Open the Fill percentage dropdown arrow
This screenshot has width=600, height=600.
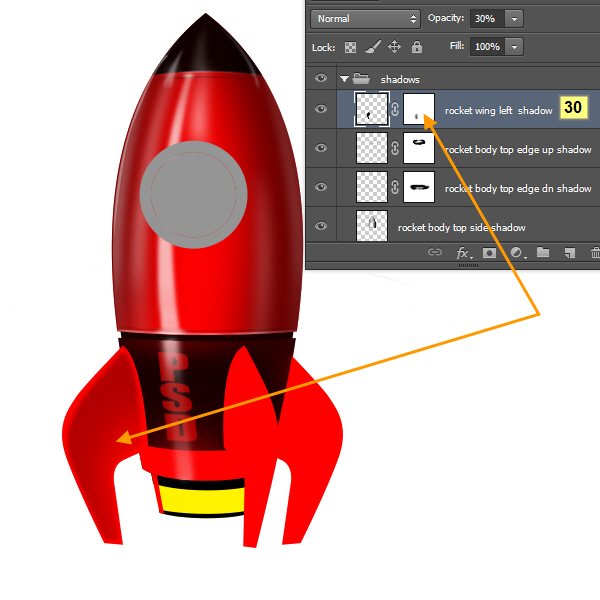click(x=514, y=47)
